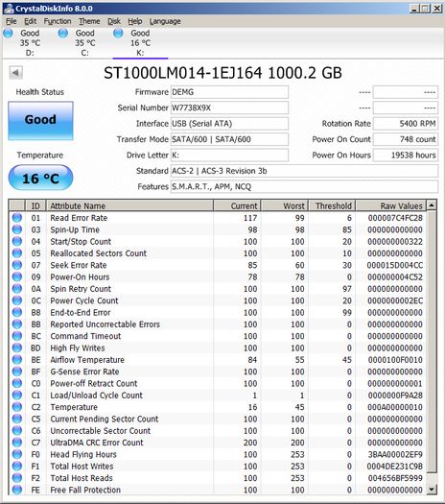Click the Drive Letter field K:
Screen dimensions: 445x504
(x=229, y=156)
